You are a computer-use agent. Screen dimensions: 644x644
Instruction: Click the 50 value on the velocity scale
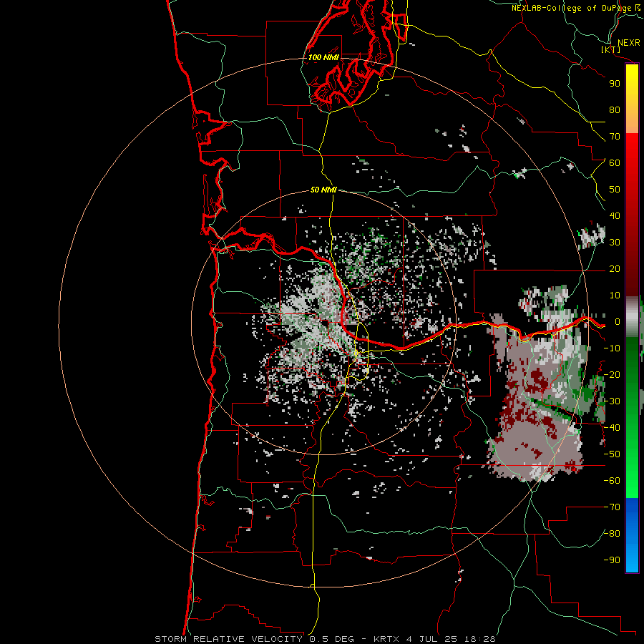click(615, 190)
